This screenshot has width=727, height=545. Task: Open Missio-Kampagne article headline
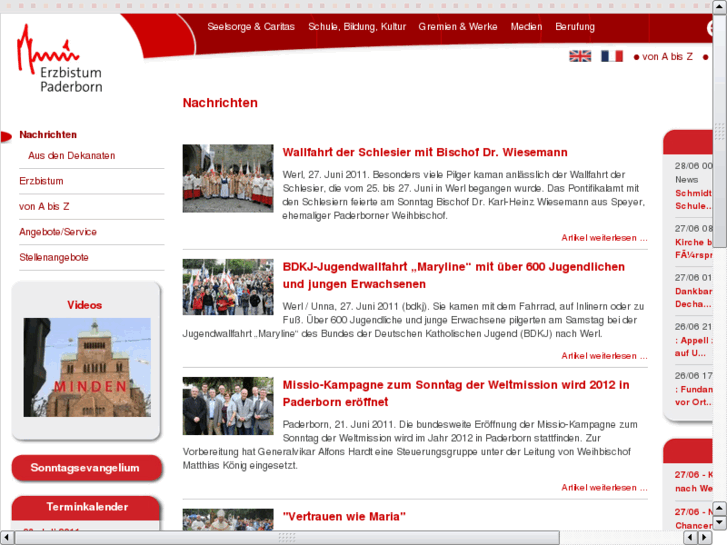456,393
